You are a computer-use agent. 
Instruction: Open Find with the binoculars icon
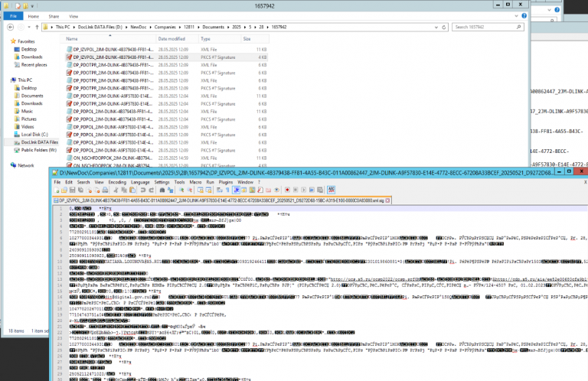(162, 190)
